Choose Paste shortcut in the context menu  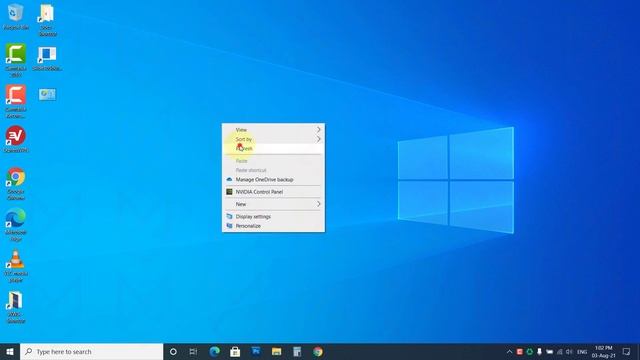(x=273, y=170)
